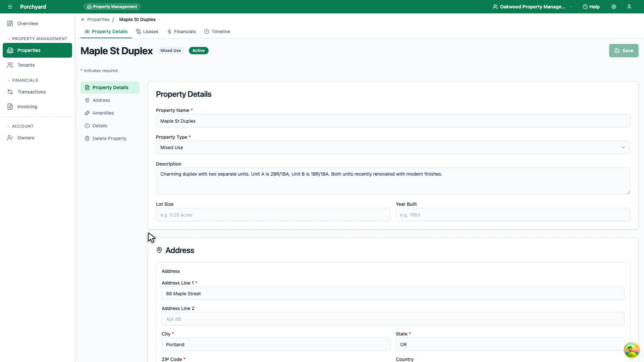Click the Address Line 1 field
Screen dimensions: 644x362
click(x=393, y=293)
